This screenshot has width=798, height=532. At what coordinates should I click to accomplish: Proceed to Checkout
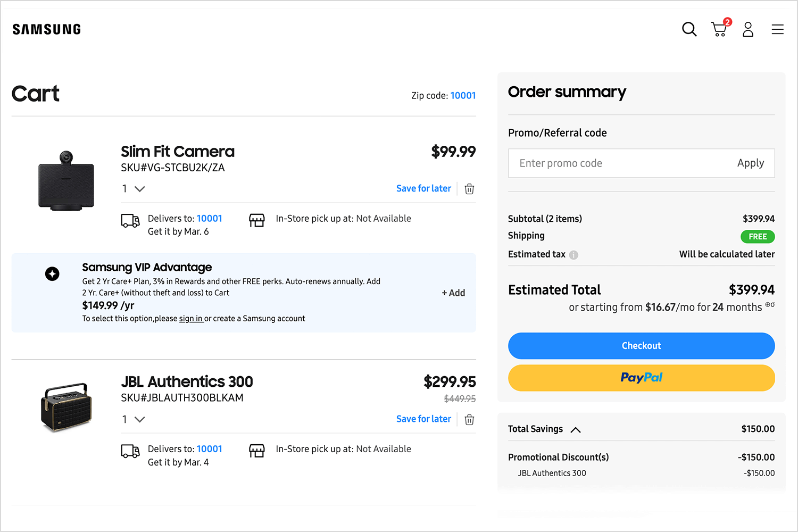pyautogui.click(x=641, y=346)
